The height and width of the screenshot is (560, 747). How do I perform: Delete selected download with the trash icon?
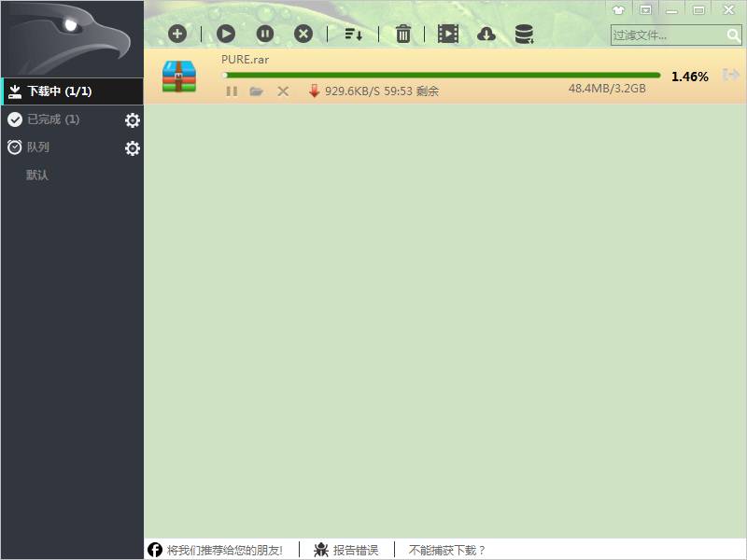(x=402, y=33)
